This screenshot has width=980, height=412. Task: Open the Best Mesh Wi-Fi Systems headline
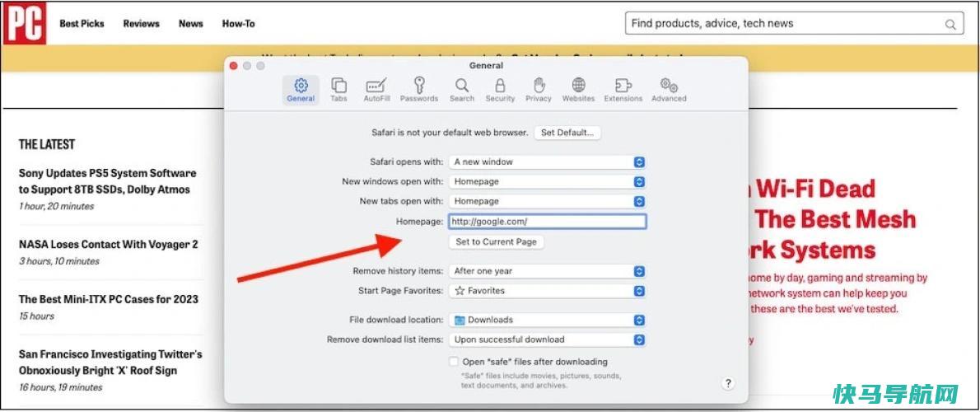coord(831,219)
